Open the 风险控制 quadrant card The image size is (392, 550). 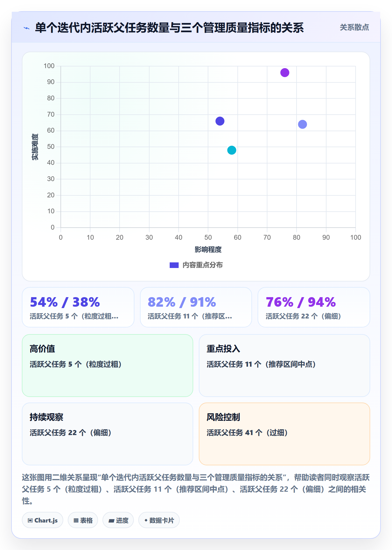click(x=284, y=434)
